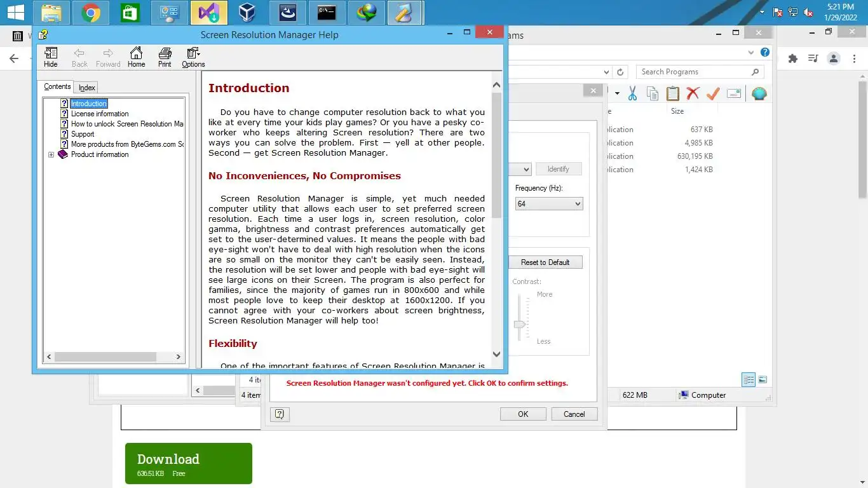The image size is (868, 488).
Task: Click the Windows Start button
Action: [x=15, y=12]
